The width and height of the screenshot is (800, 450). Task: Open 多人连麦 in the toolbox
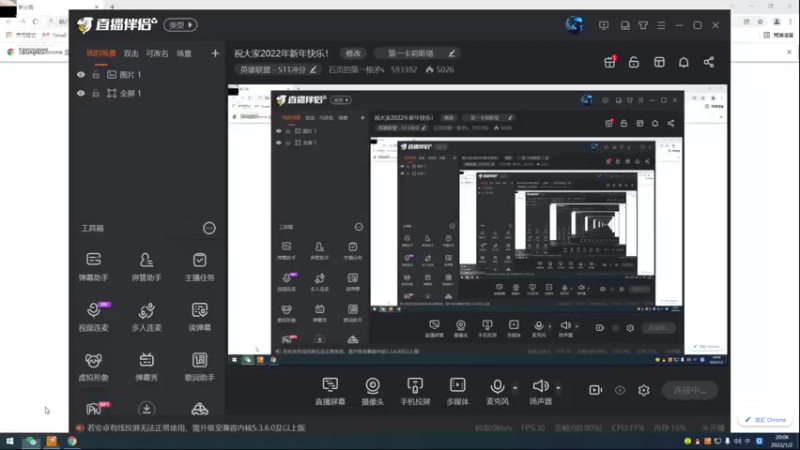[146, 316]
